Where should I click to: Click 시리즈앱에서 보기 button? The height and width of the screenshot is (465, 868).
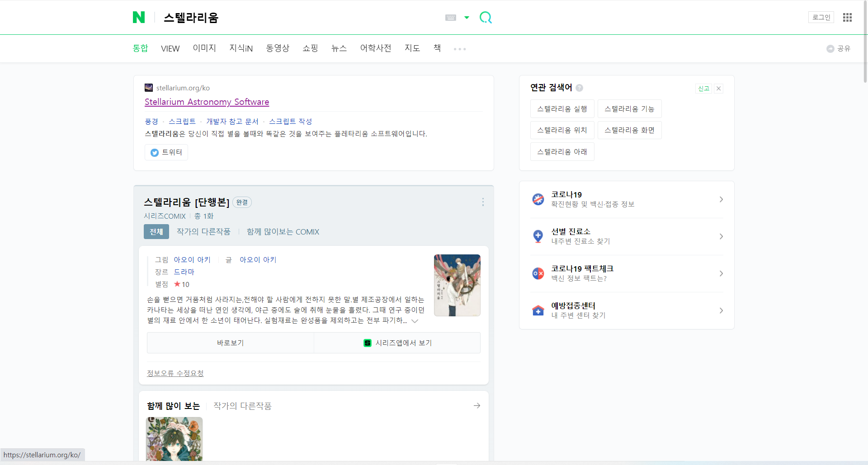(x=397, y=343)
